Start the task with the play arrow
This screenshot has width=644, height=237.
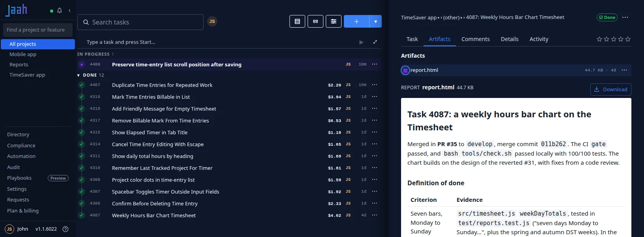pos(361,42)
